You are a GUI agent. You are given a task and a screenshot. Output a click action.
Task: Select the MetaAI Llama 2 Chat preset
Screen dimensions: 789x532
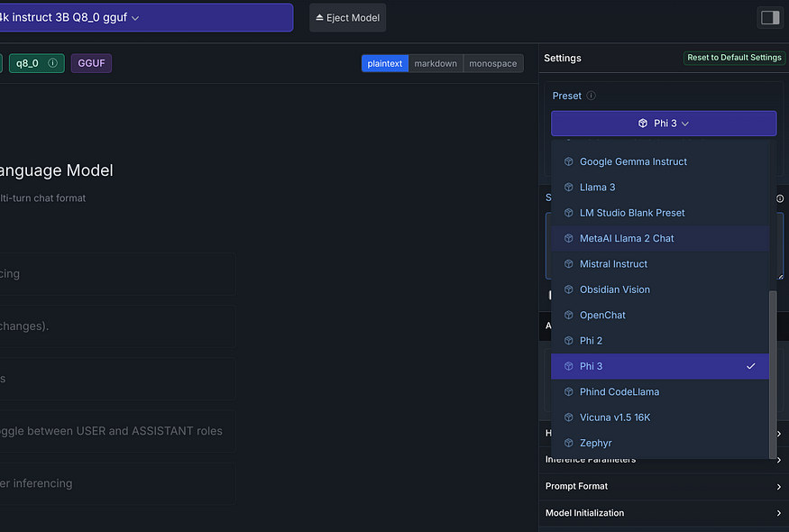point(660,239)
